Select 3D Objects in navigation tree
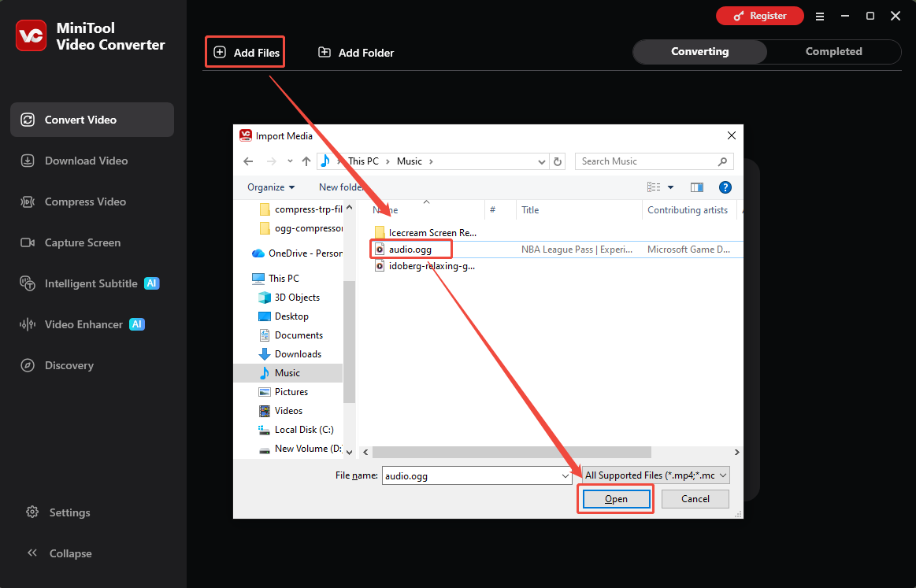 (288, 298)
